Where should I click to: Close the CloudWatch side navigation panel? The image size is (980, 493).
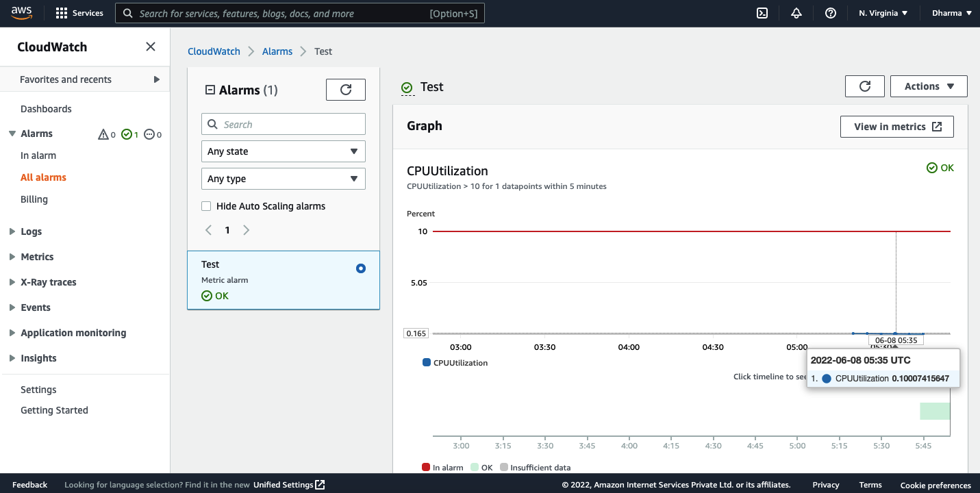[x=151, y=47]
